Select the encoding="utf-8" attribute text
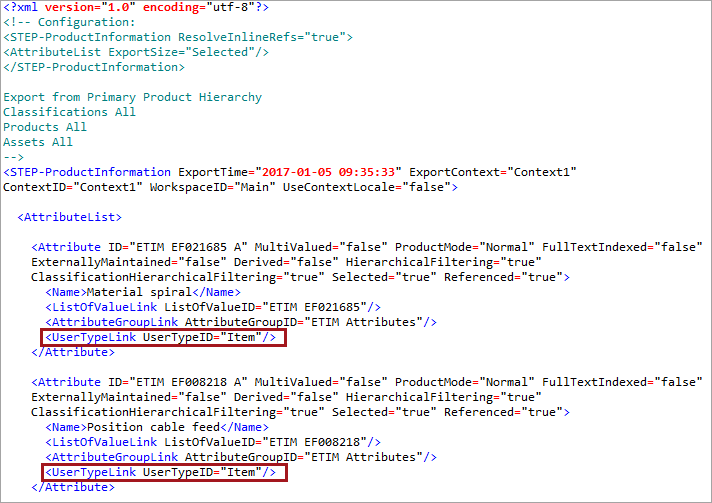 pyautogui.click(x=198, y=7)
